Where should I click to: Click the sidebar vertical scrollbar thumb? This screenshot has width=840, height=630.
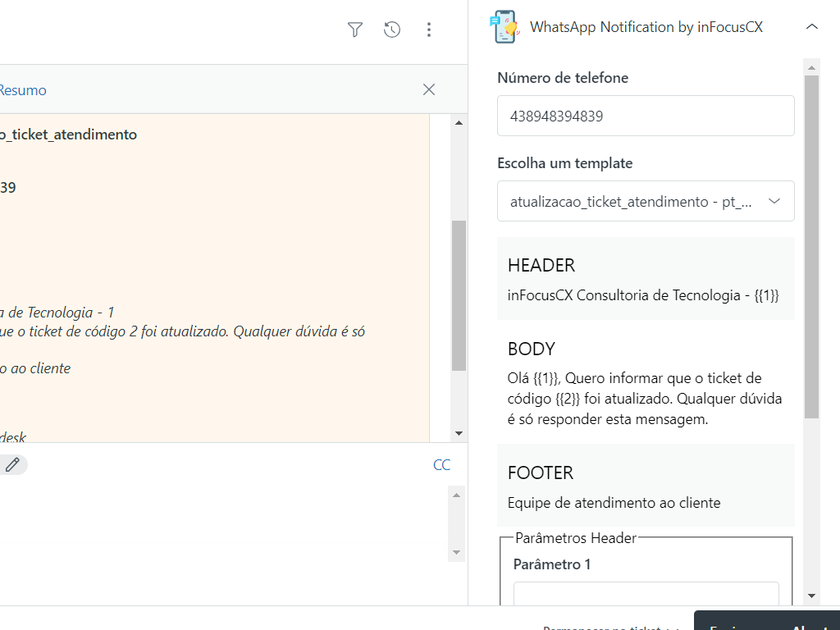[x=811, y=246]
